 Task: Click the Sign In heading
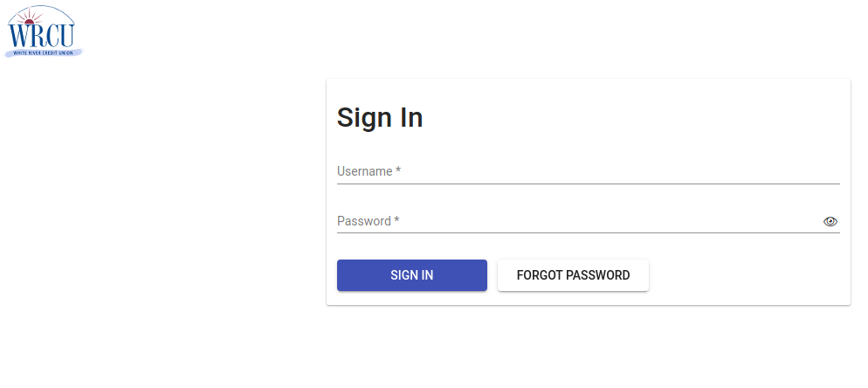(x=380, y=117)
